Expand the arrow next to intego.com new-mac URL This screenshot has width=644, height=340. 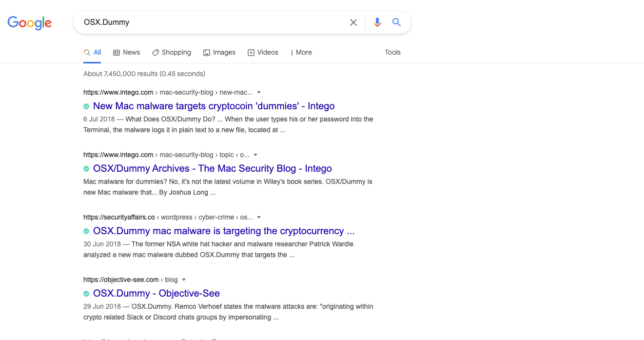point(259,92)
